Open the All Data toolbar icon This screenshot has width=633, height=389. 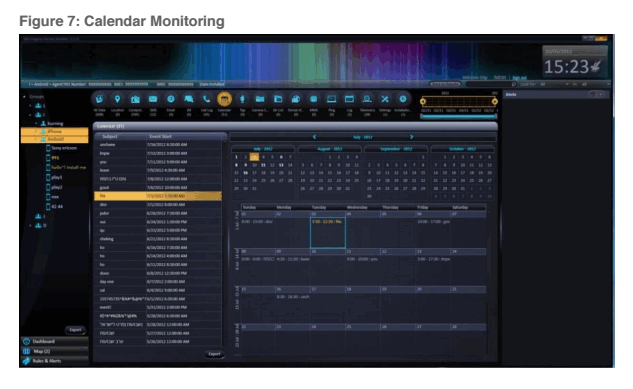(x=99, y=99)
